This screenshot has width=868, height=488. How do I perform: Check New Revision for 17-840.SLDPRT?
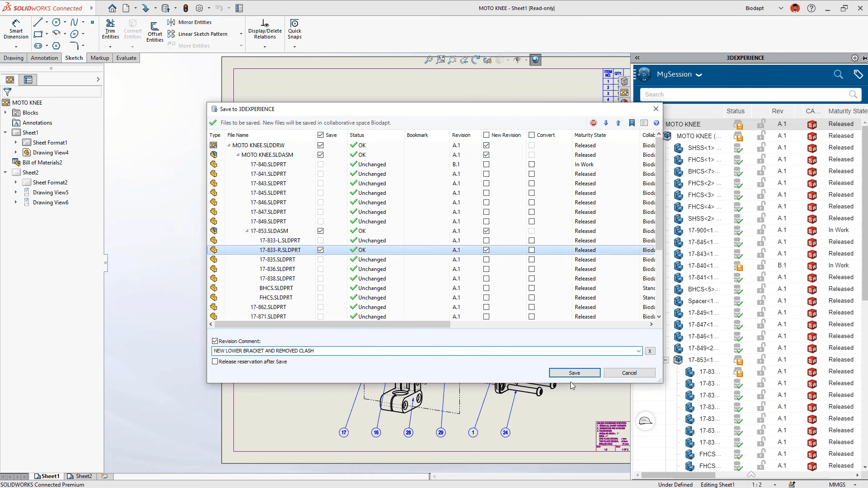coord(486,164)
